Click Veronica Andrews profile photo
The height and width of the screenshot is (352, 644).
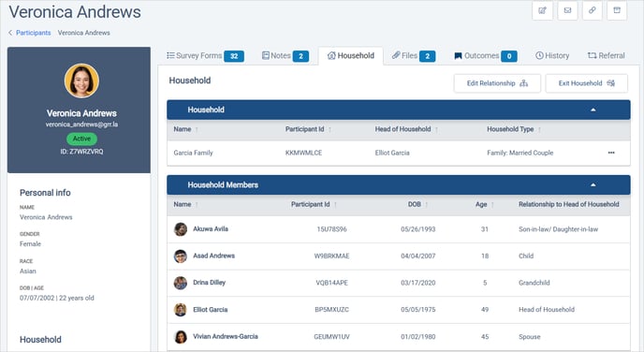81,81
